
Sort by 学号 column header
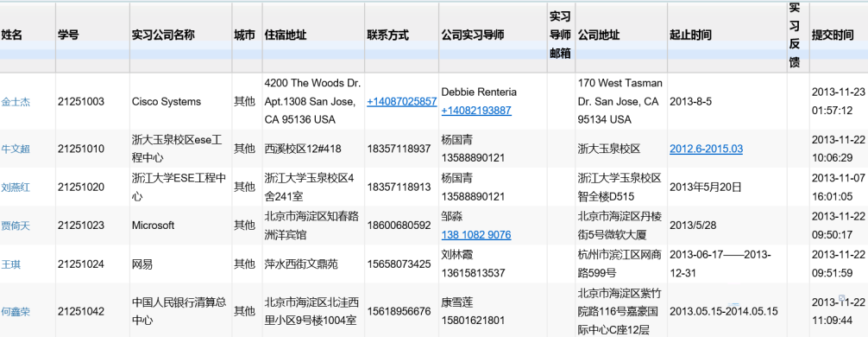click(68, 35)
